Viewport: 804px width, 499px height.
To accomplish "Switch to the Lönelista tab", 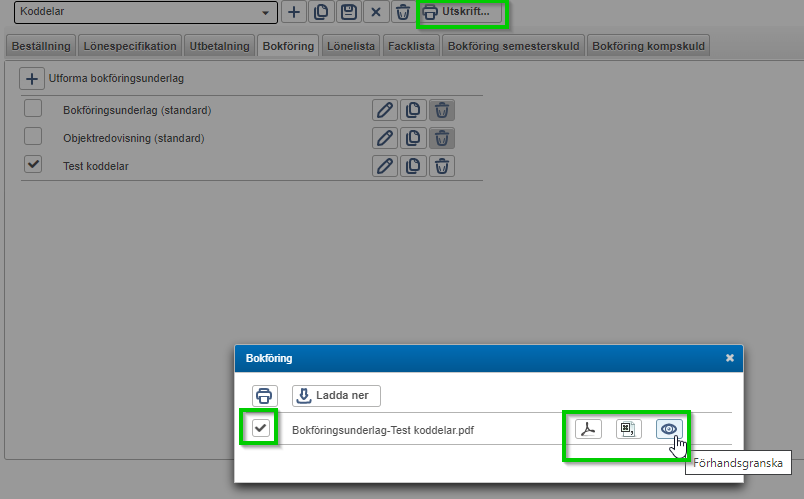I will (x=351, y=46).
